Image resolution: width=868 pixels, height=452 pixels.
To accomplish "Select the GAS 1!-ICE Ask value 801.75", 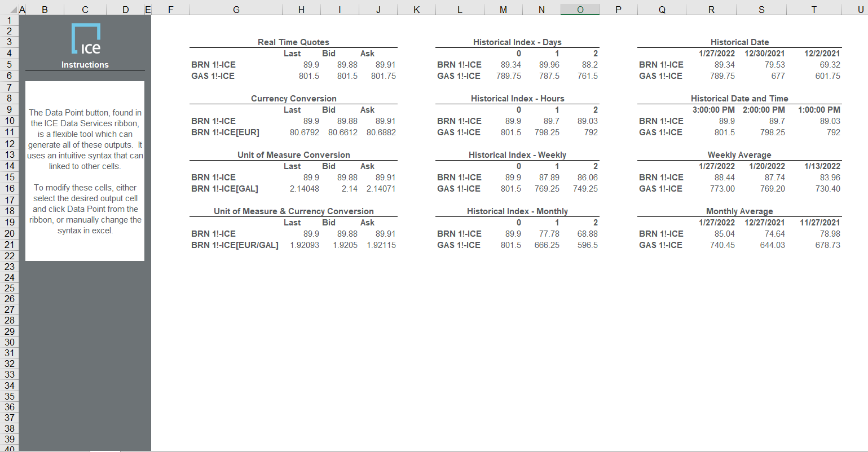I will point(383,76).
